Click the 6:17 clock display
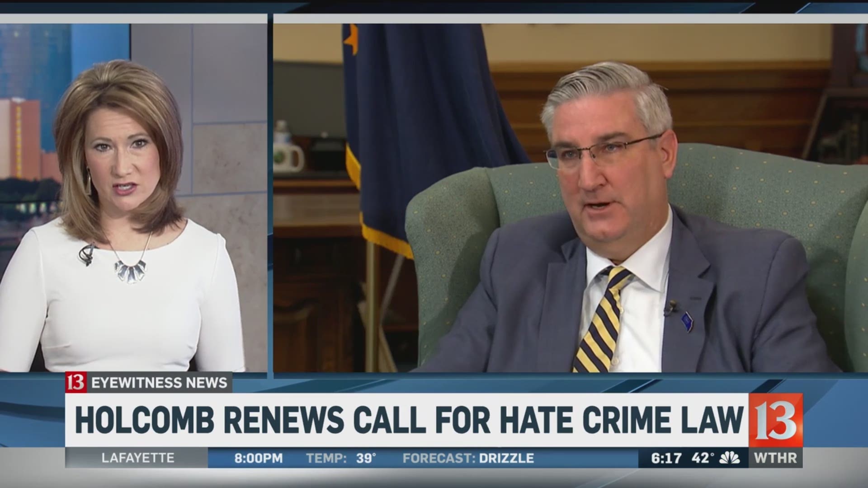 [x=666, y=458]
